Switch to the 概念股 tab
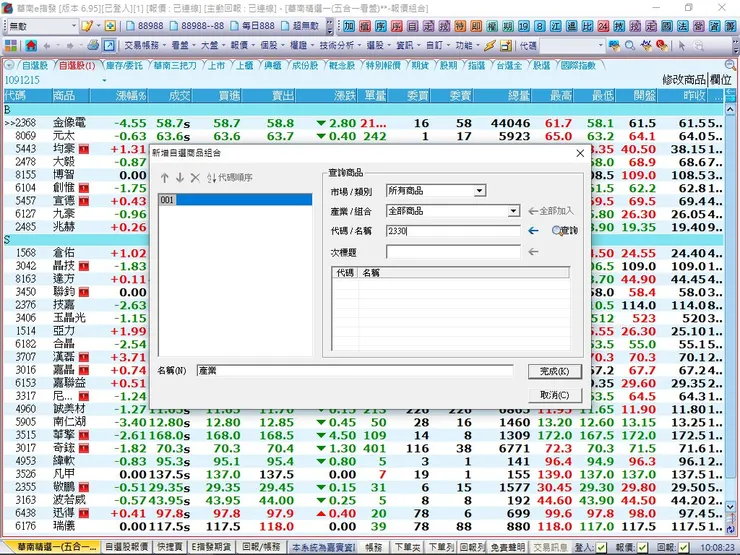This screenshot has width=740, height=555. click(342, 66)
